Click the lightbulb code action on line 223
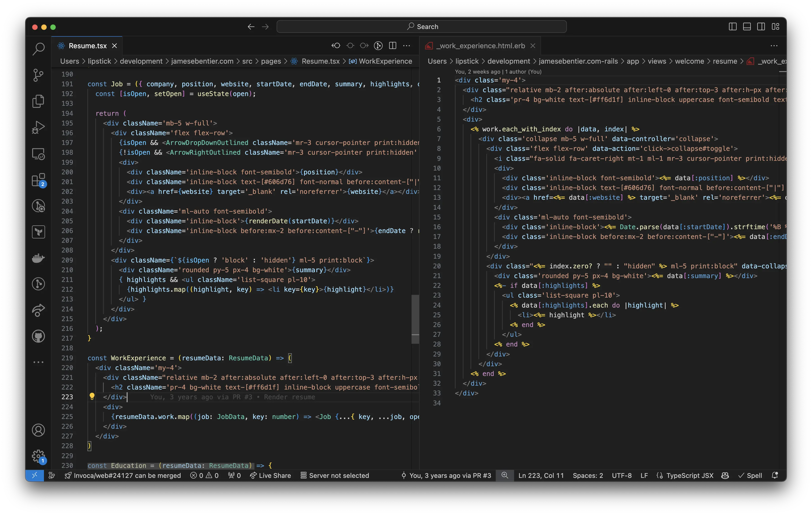Viewport: 812px width, 515px height. pyautogui.click(x=92, y=396)
